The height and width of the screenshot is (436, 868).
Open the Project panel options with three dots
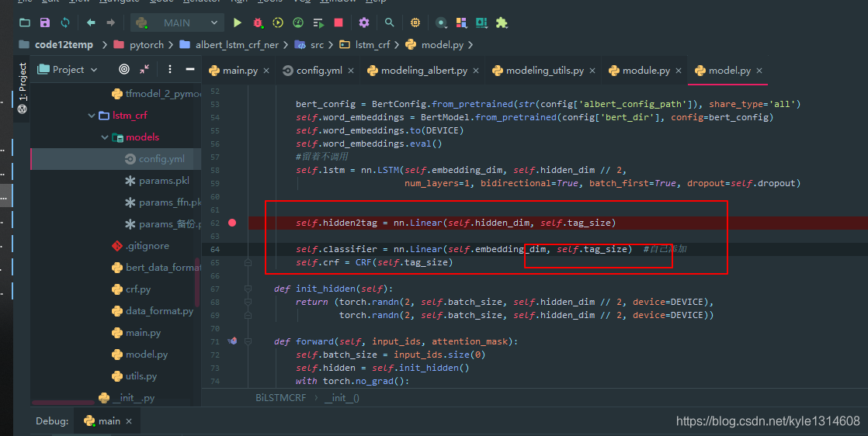point(170,69)
